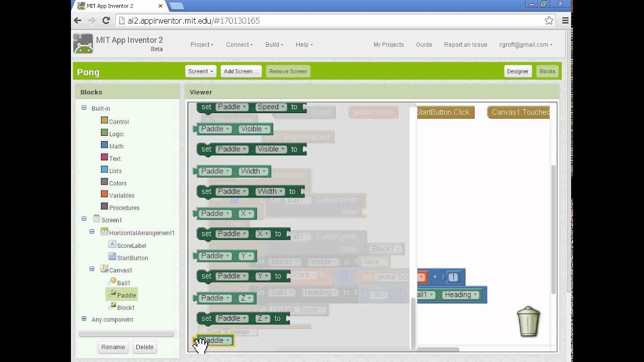Switch to the Blocks view

pos(547,71)
